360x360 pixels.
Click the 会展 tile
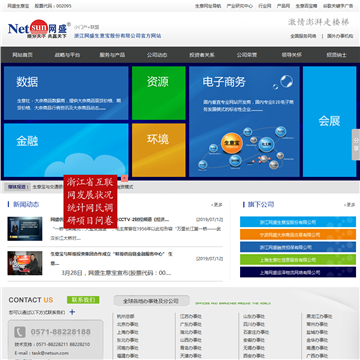[x=329, y=121]
